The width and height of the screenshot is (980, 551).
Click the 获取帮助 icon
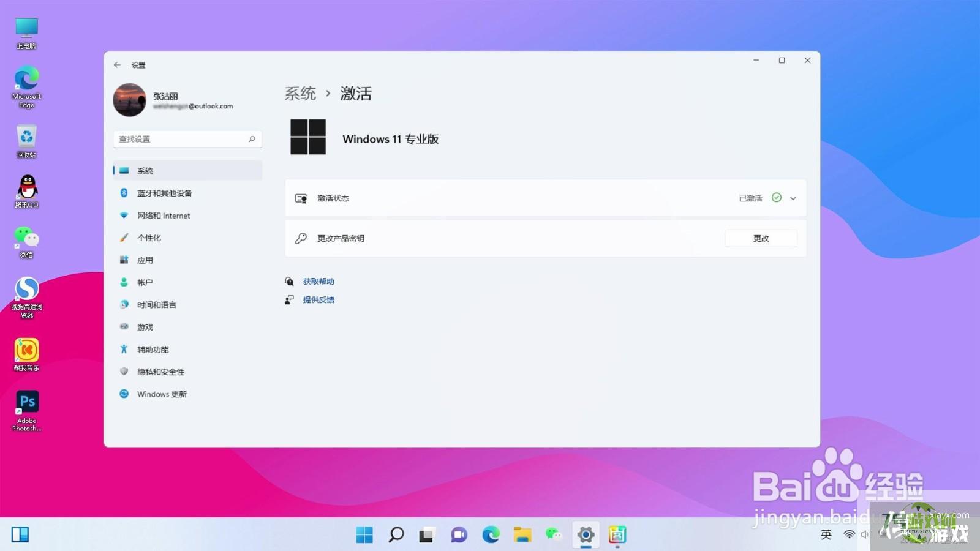(289, 282)
